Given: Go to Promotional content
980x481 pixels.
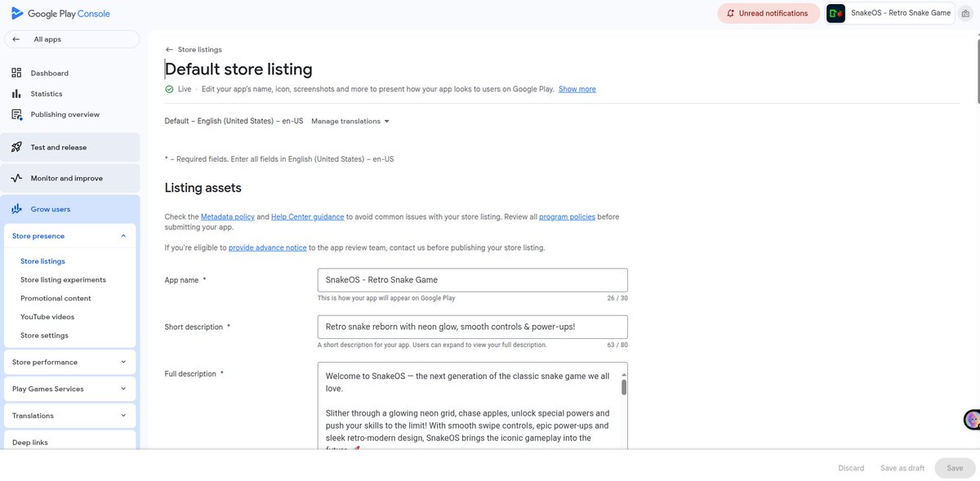Looking at the screenshot, I should (56, 298).
